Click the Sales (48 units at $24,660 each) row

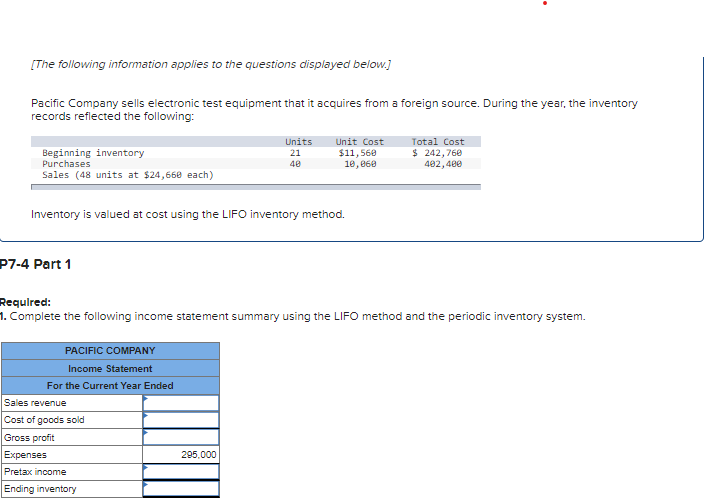coord(128,175)
